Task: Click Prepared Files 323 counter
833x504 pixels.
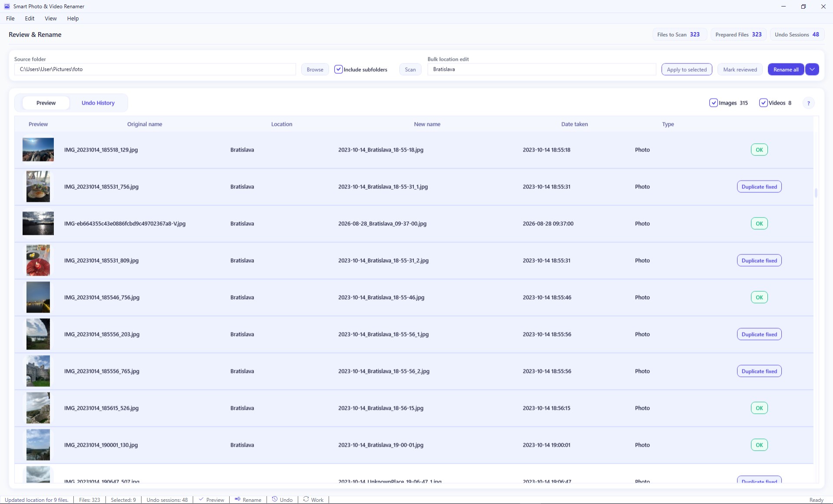Action: [738, 35]
